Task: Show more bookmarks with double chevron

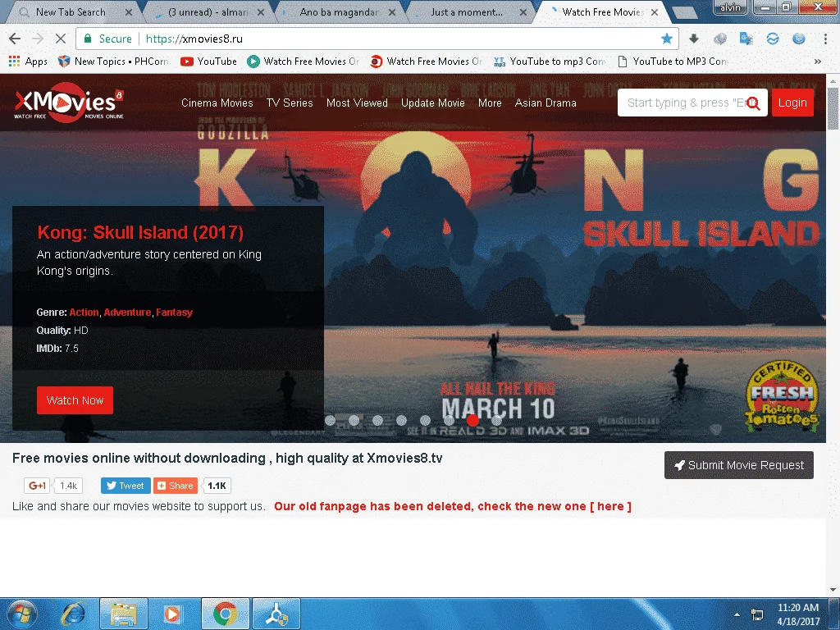Action: (x=818, y=62)
